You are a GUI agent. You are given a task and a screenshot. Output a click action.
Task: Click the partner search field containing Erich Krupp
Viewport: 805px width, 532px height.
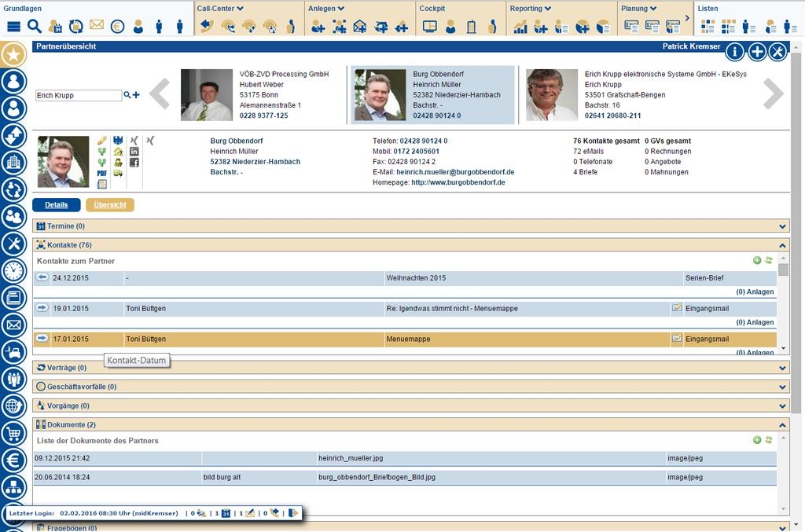[78, 95]
